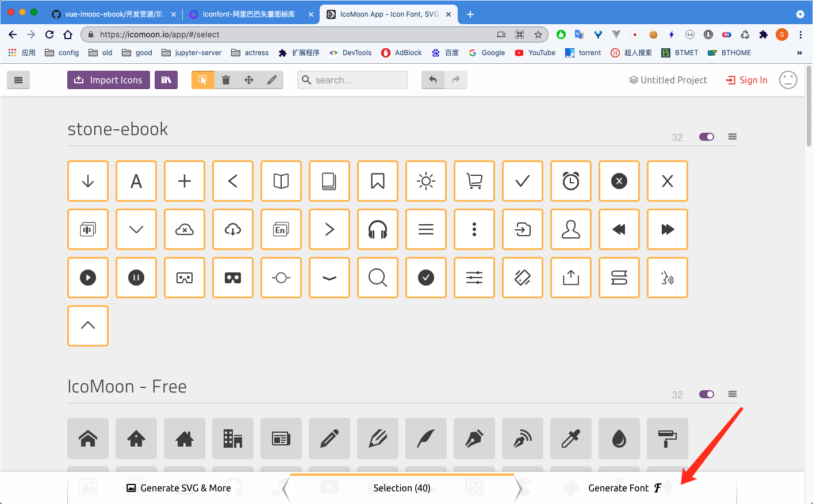Select the newspaper icon

click(281, 438)
